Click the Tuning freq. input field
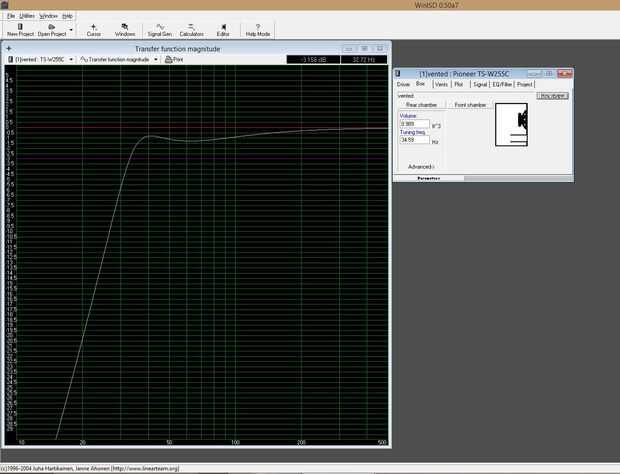This screenshot has height=474, width=620. click(x=414, y=140)
